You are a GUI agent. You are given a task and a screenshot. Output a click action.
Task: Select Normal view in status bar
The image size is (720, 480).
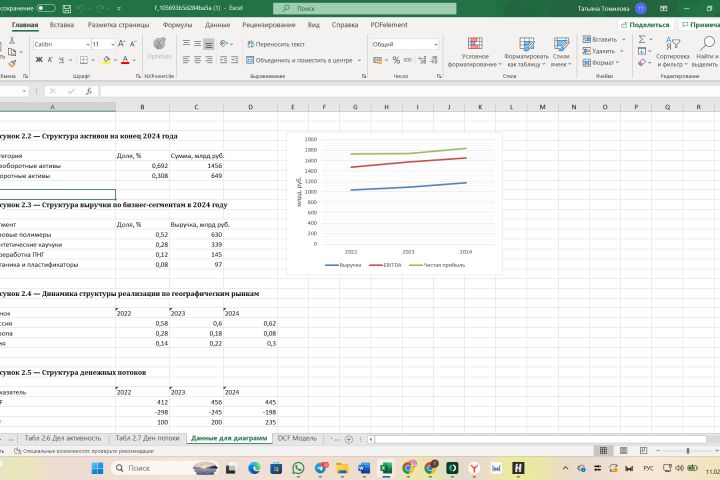(x=603, y=451)
